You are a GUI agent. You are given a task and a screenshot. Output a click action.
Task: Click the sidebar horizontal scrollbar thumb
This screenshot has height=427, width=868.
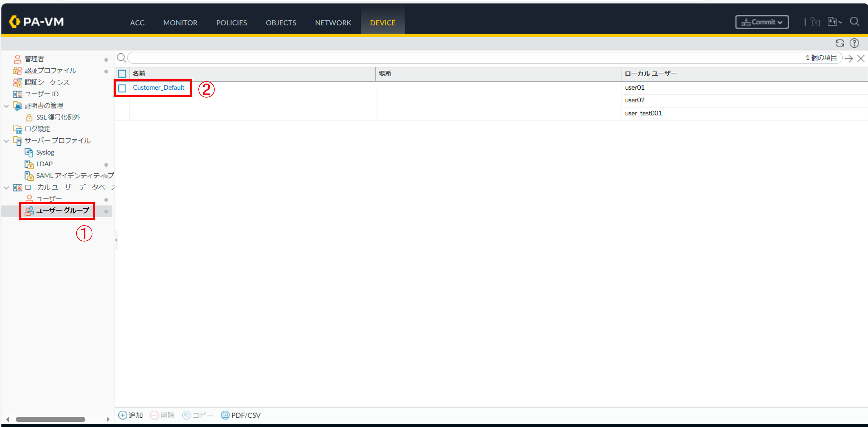50,419
